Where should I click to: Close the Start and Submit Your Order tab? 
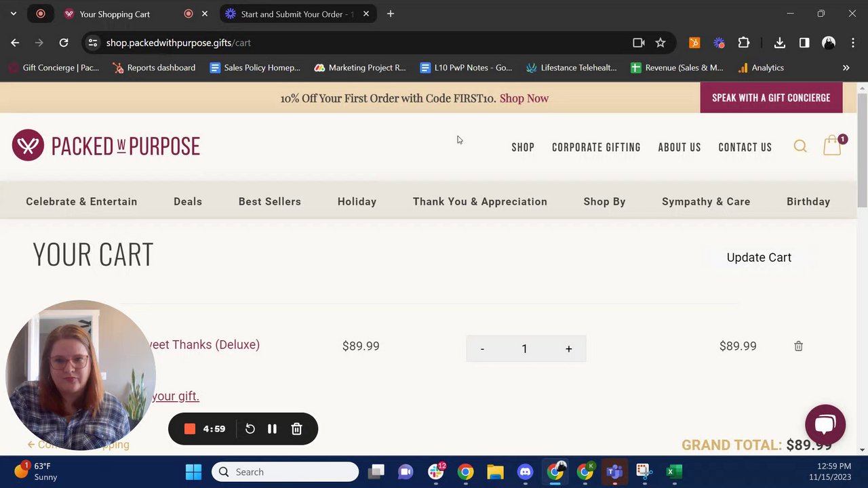[366, 14]
